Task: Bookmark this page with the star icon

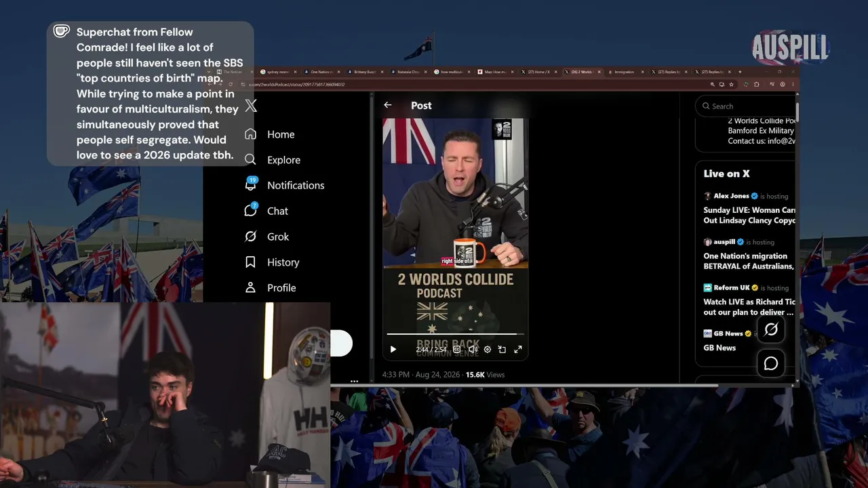Action: 730,85
